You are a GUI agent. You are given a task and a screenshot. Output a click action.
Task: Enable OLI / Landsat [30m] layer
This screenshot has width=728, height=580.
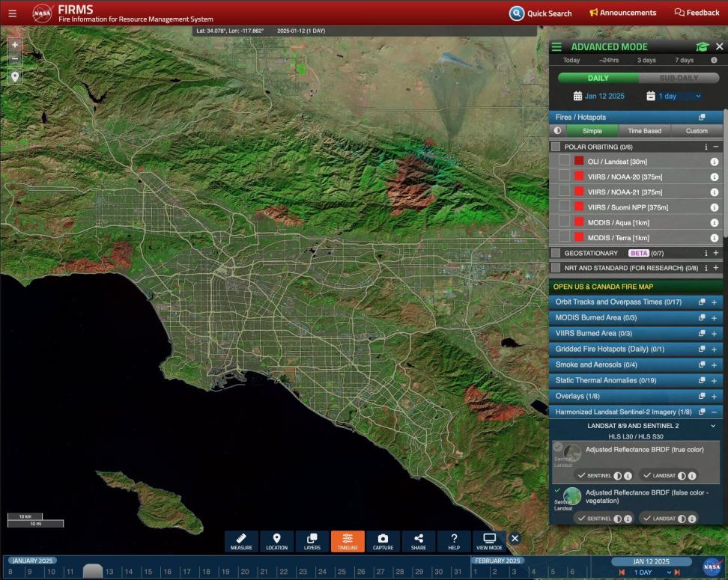click(564, 161)
